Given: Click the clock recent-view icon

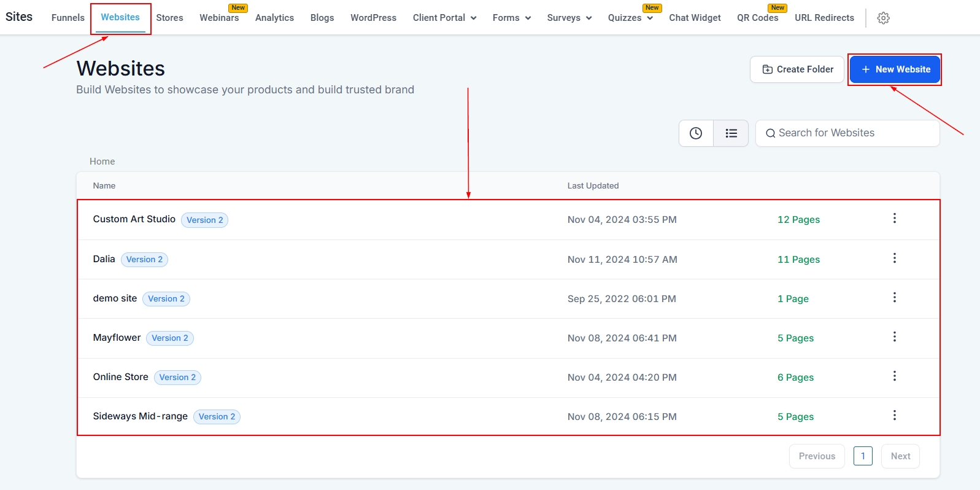Looking at the screenshot, I should click(x=696, y=133).
